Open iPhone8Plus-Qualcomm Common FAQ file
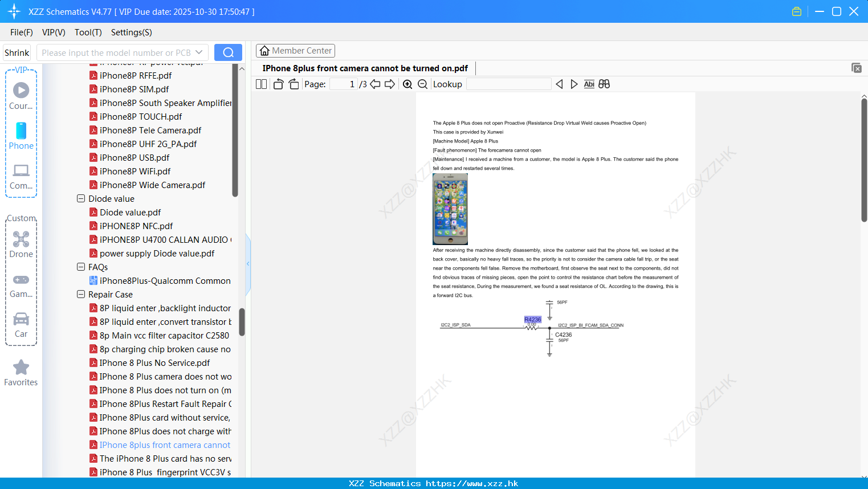This screenshot has width=868, height=489. click(x=160, y=281)
